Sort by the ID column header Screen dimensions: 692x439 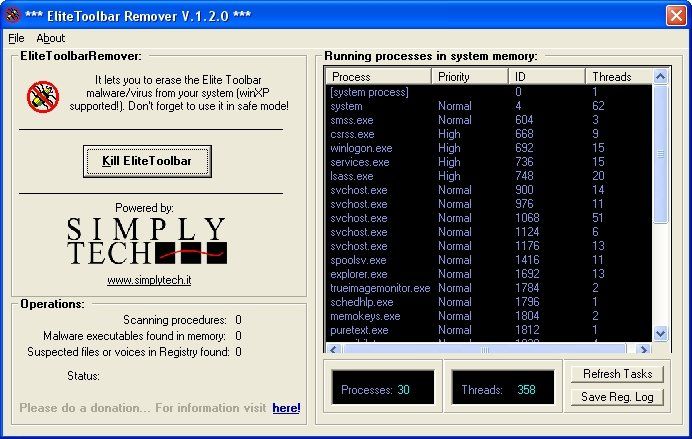click(547, 77)
